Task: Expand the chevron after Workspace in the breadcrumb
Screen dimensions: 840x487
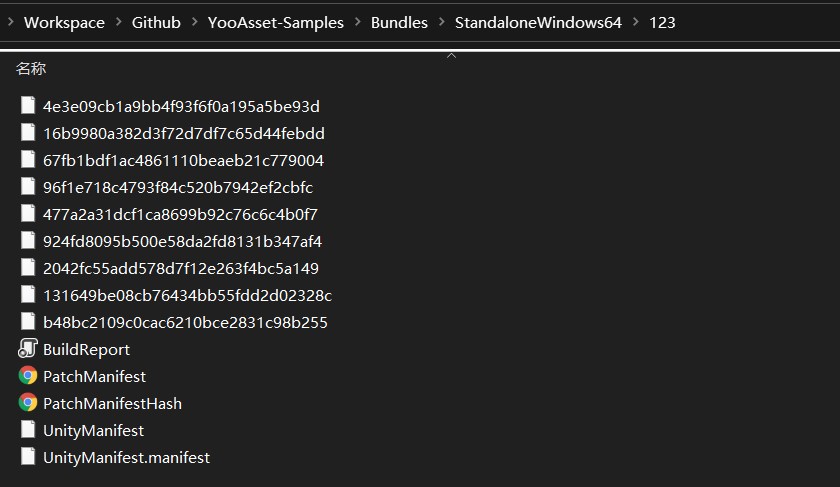Action: coord(119,23)
